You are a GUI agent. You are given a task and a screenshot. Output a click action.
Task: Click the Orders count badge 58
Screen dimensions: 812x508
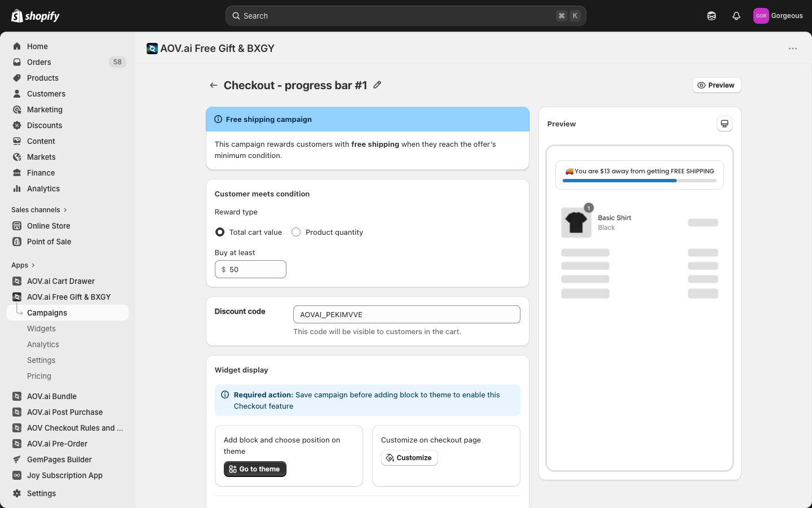(x=117, y=62)
